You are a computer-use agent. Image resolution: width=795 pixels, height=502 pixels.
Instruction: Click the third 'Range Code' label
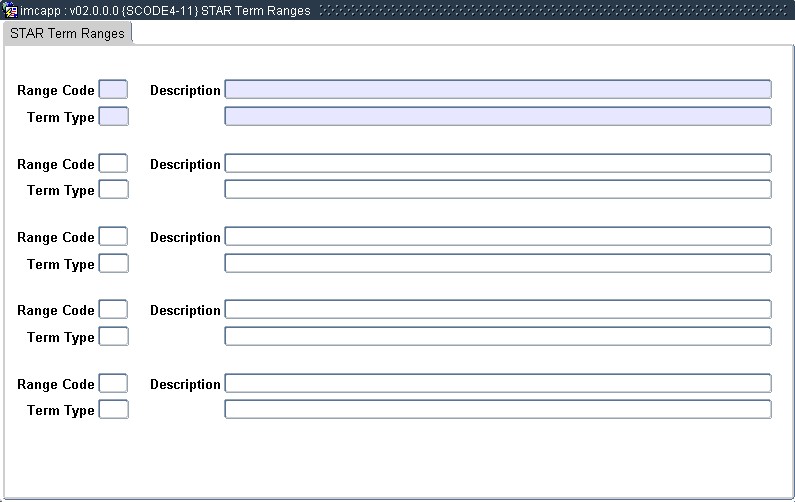[56, 237]
